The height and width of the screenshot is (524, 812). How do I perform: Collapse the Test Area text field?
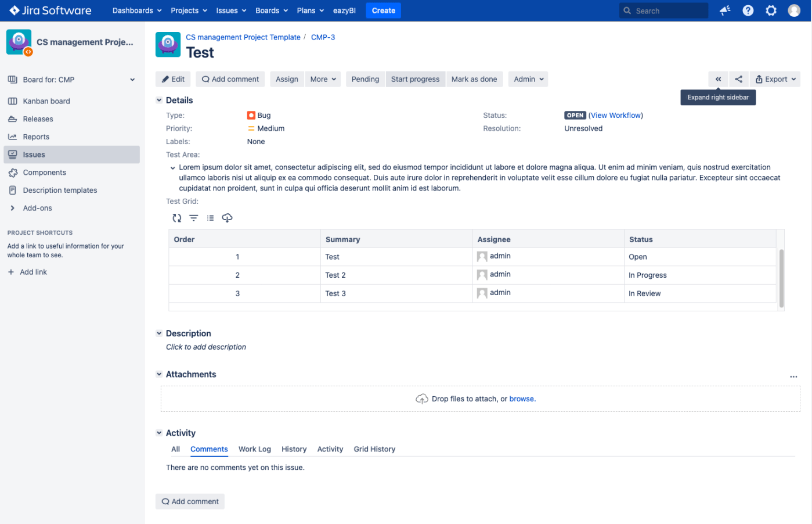point(172,168)
